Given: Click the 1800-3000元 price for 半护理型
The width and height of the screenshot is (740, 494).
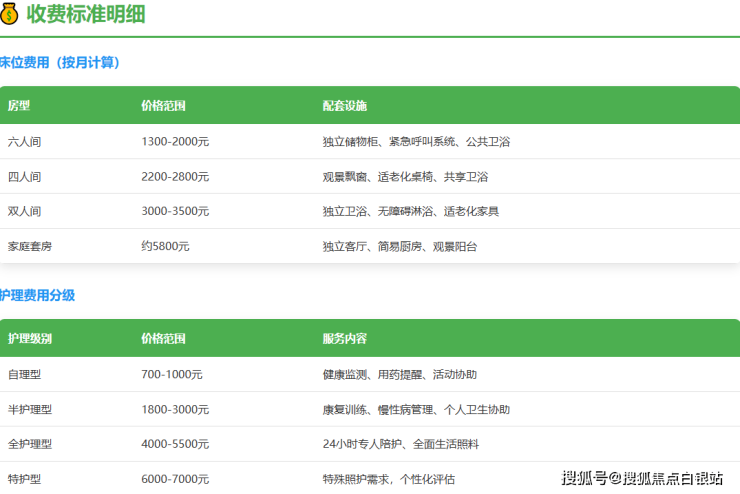Looking at the screenshot, I should pos(175,410).
